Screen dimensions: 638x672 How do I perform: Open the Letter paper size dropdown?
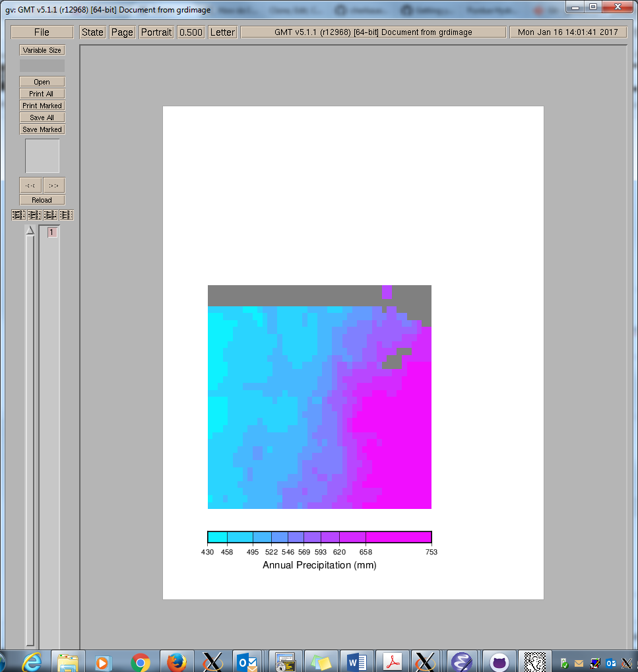click(x=222, y=32)
